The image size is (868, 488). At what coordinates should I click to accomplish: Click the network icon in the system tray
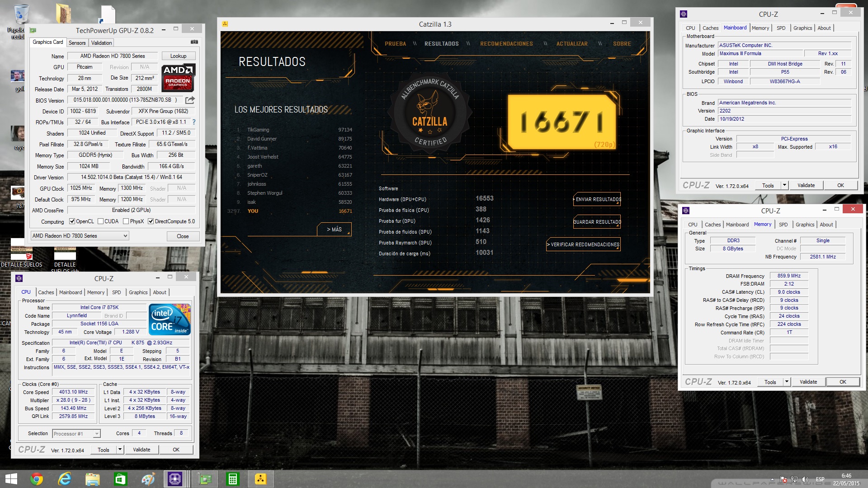(x=794, y=479)
